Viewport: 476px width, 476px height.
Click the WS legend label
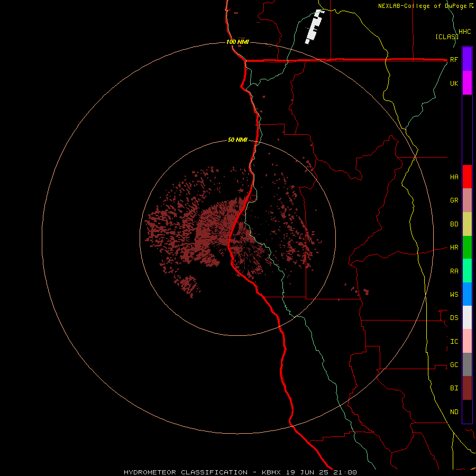pos(454,295)
